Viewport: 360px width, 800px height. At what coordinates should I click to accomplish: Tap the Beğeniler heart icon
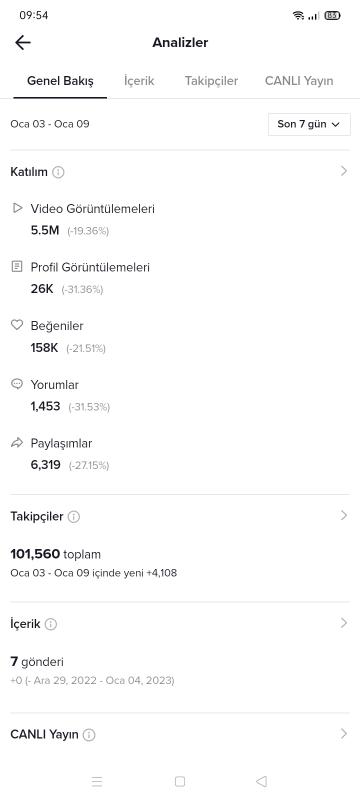[17, 325]
